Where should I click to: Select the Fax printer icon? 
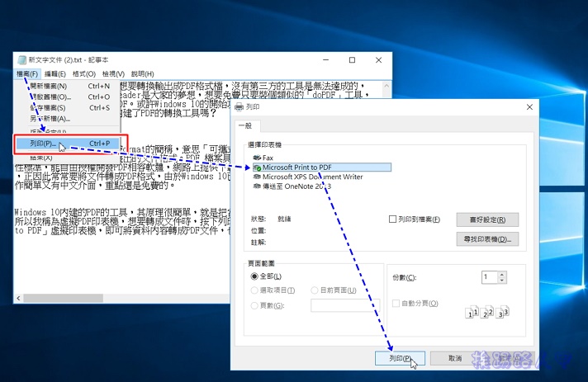coord(256,157)
